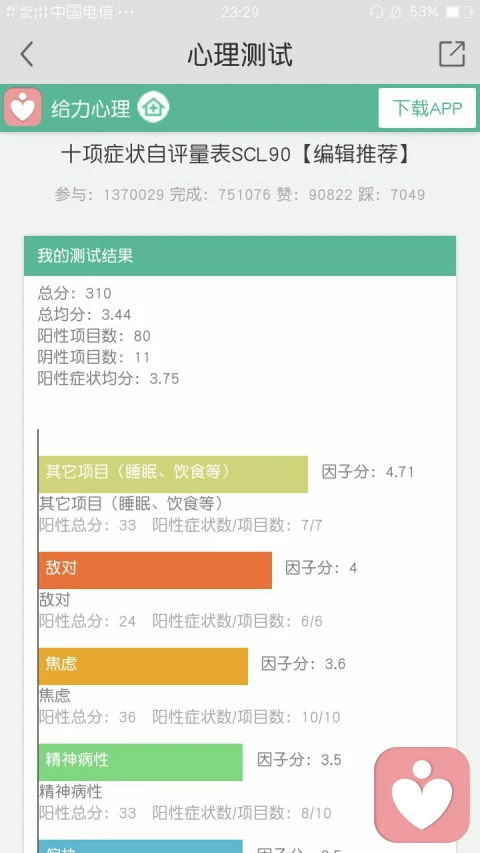Viewport: 480px width, 853px height.
Task: Open the share icon at top right
Action: click(452, 54)
